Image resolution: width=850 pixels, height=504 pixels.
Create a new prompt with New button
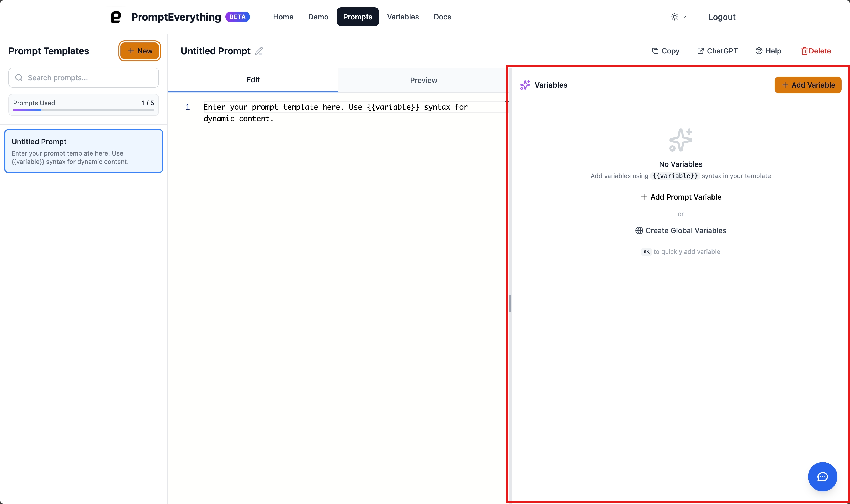pyautogui.click(x=140, y=51)
